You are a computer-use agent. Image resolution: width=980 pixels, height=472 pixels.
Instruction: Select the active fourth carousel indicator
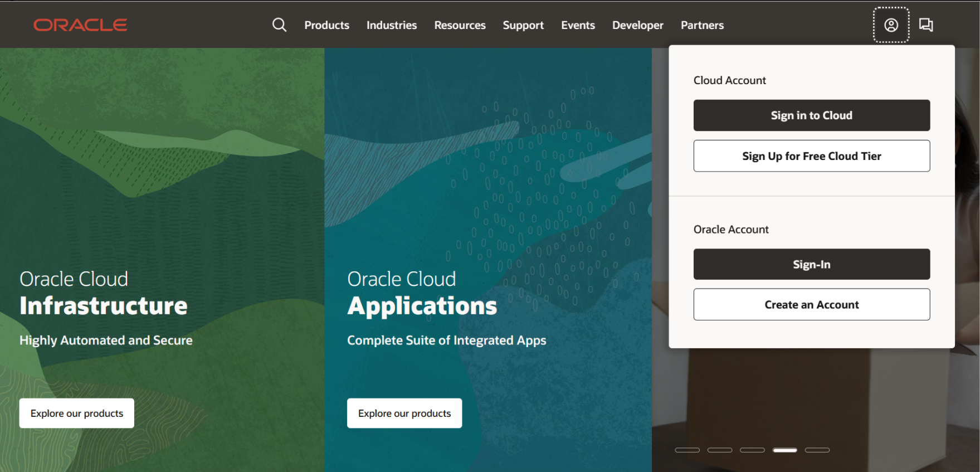pyautogui.click(x=785, y=450)
